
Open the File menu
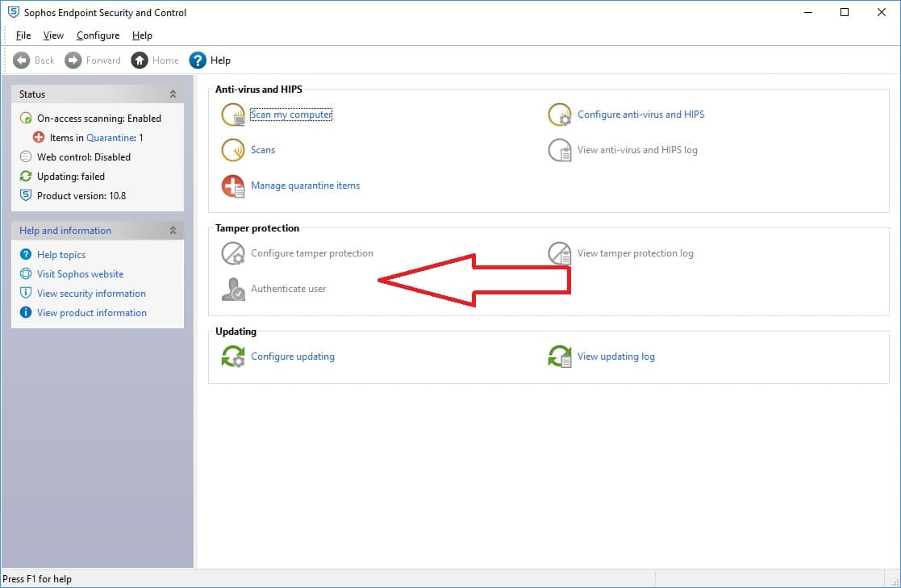pos(23,35)
